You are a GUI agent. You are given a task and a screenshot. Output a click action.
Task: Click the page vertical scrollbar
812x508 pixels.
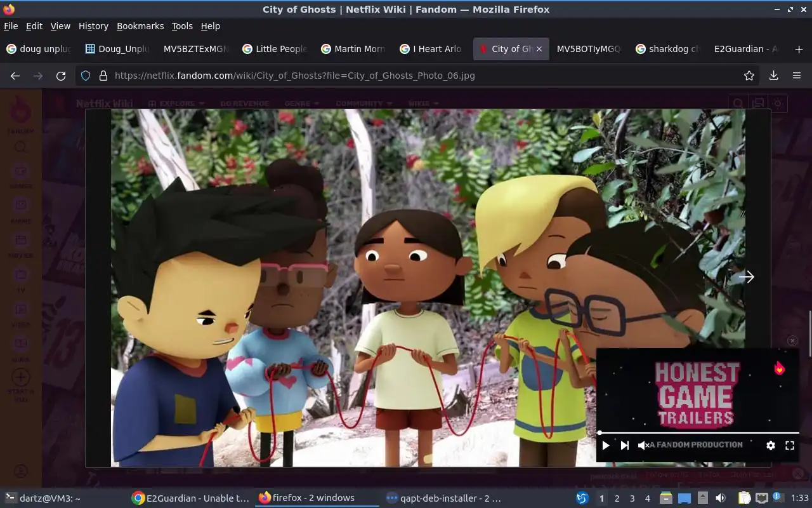click(x=809, y=333)
